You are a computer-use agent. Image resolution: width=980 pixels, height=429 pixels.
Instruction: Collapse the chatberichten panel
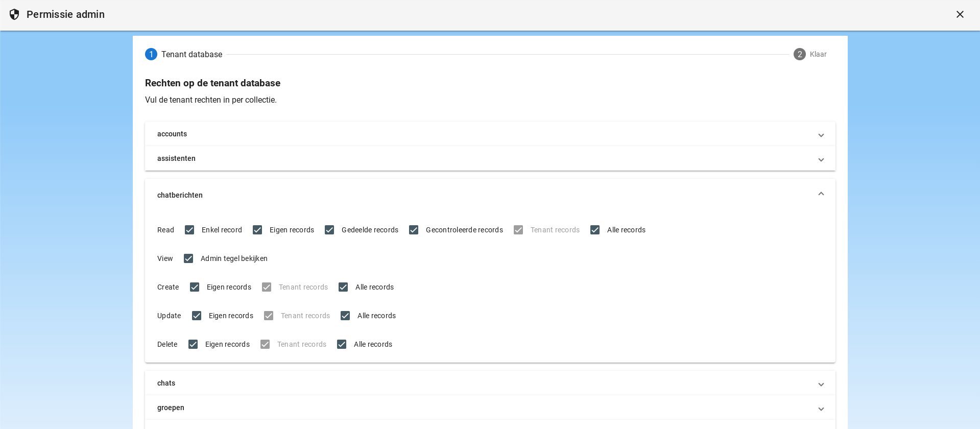821,194
